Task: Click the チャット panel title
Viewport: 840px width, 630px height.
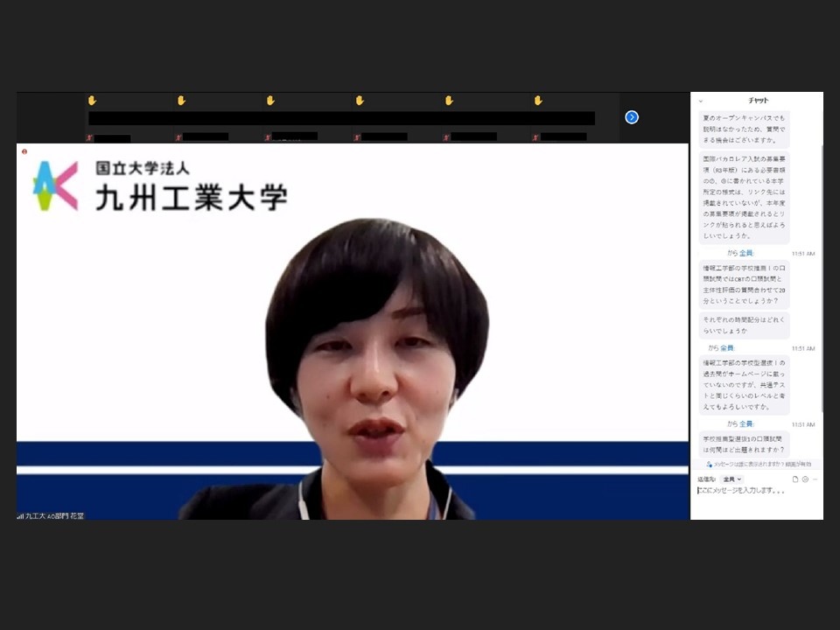Action: point(758,101)
